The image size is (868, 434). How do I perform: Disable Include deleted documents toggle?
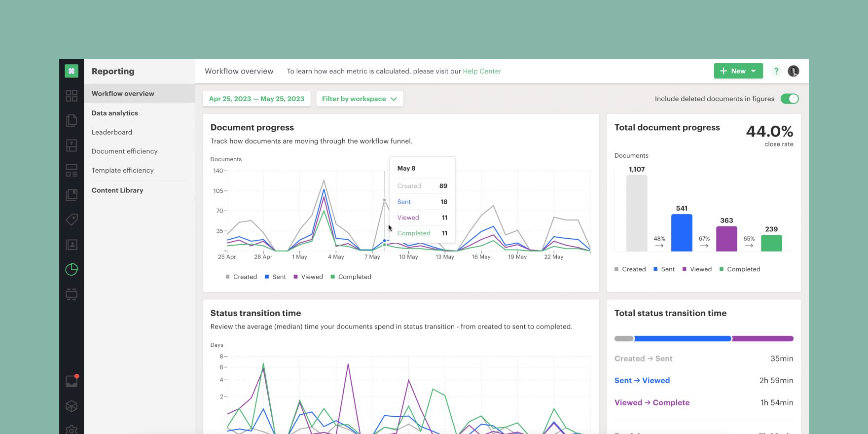(x=789, y=99)
